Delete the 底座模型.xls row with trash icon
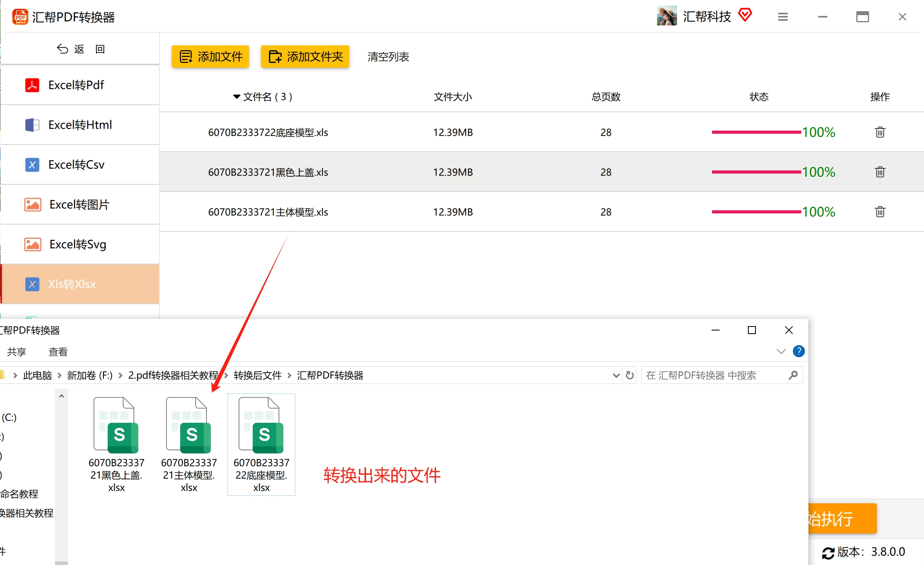 coord(880,132)
